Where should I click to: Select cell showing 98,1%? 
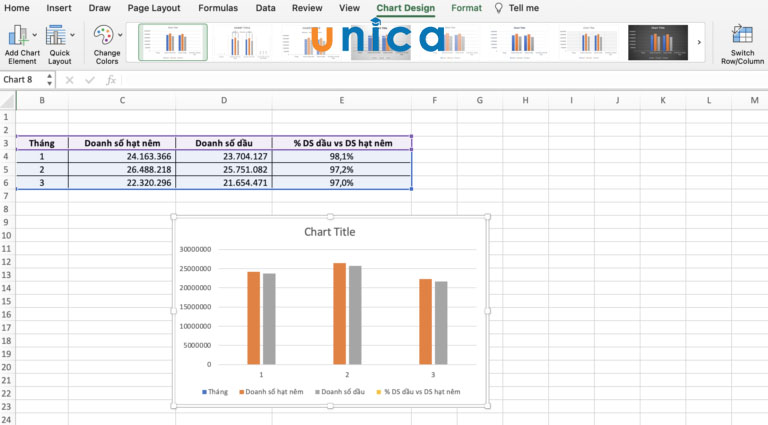(342, 156)
